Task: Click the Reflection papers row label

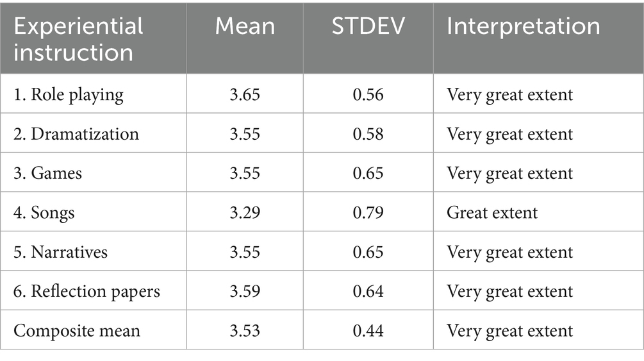Action: click(87, 291)
